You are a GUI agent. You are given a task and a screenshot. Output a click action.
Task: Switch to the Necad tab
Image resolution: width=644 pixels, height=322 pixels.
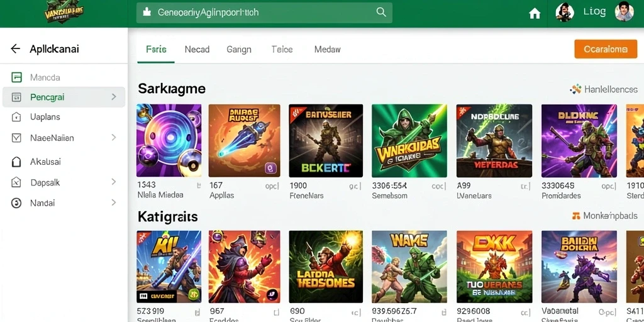pos(197,50)
